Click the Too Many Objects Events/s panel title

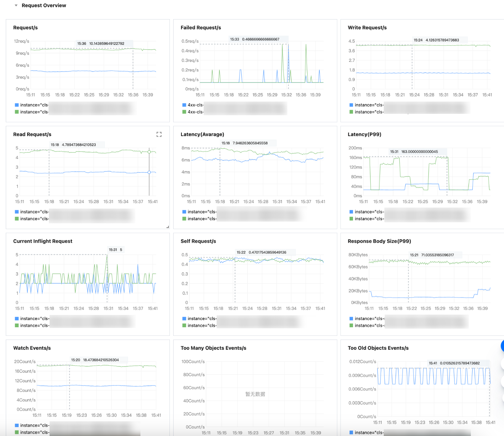point(213,348)
